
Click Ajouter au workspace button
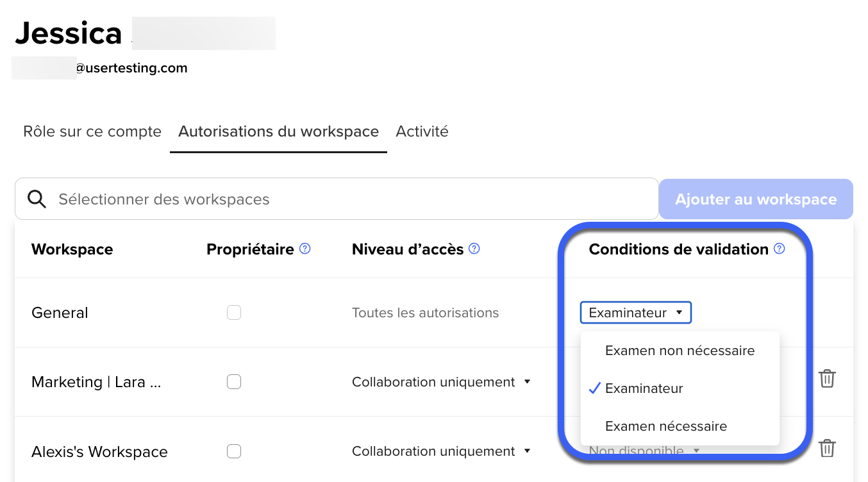tap(756, 199)
